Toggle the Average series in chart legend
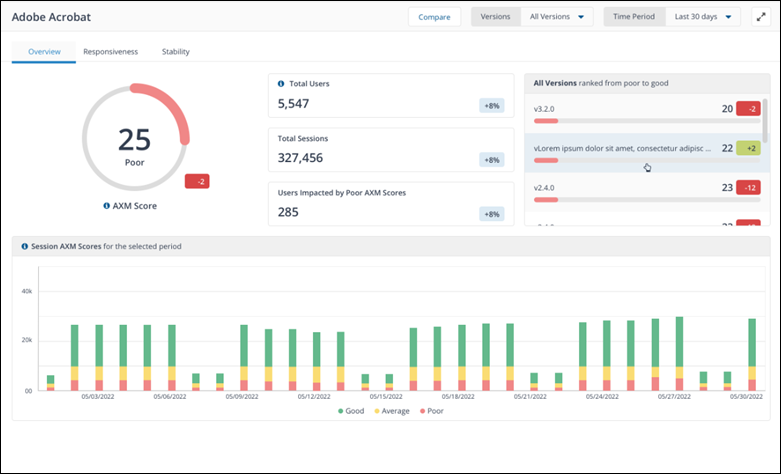Screen dimensions: 781x474 391,411
